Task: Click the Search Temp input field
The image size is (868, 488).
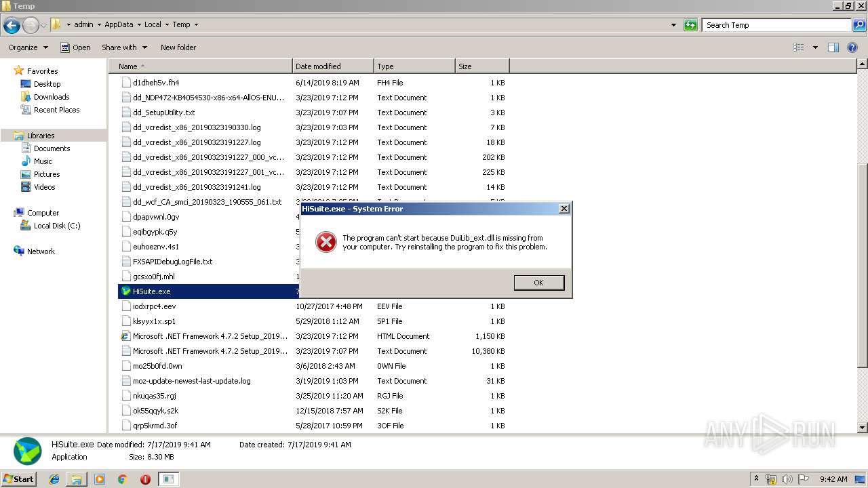Action: [x=776, y=25]
